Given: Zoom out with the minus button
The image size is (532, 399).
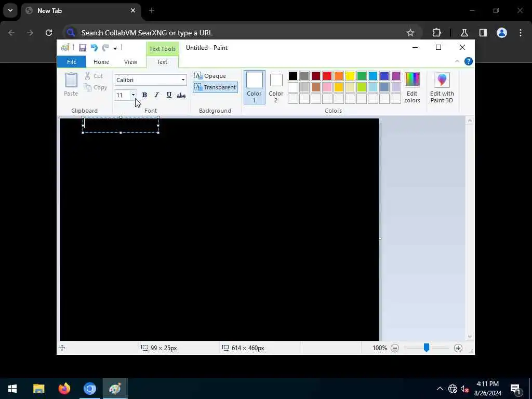Looking at the screenshot, I should click(x=395, y=348).
